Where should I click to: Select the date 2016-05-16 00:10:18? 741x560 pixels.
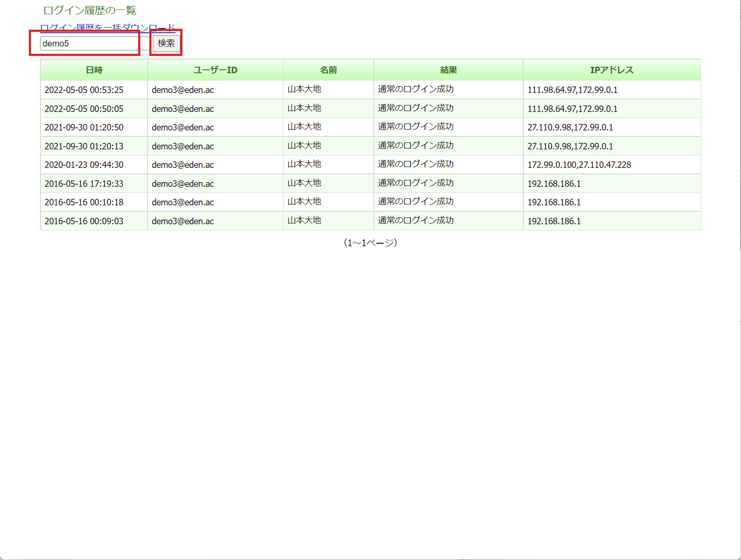click(x=84, y=202)
